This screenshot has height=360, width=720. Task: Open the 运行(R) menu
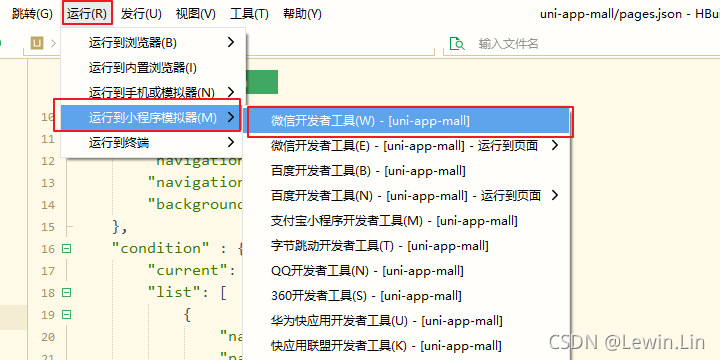[x=87, y=14]
